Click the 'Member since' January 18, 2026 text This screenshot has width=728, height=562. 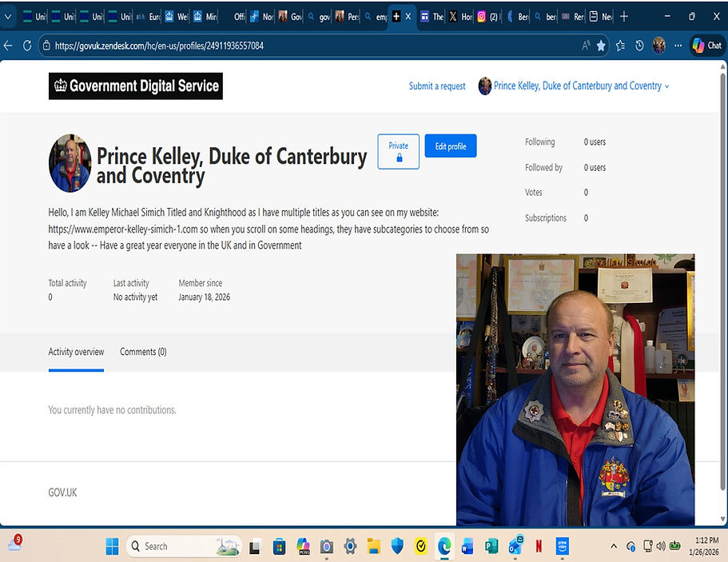click(205, 297)
